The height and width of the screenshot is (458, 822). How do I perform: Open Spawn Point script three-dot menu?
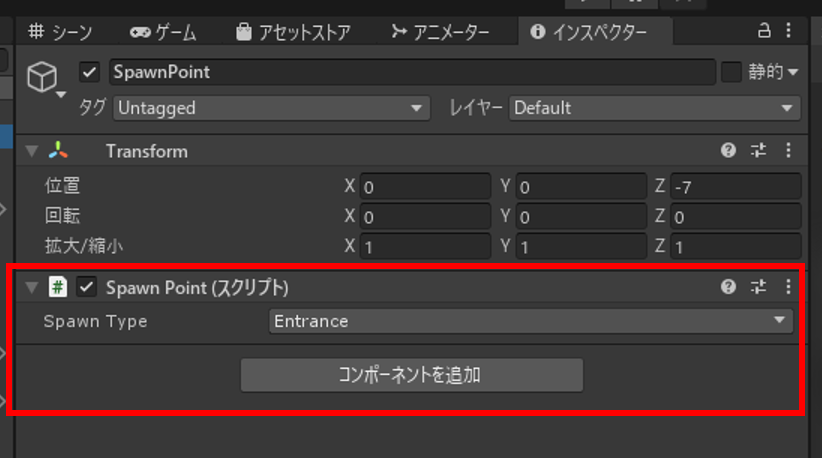click(x=788, y=287)
